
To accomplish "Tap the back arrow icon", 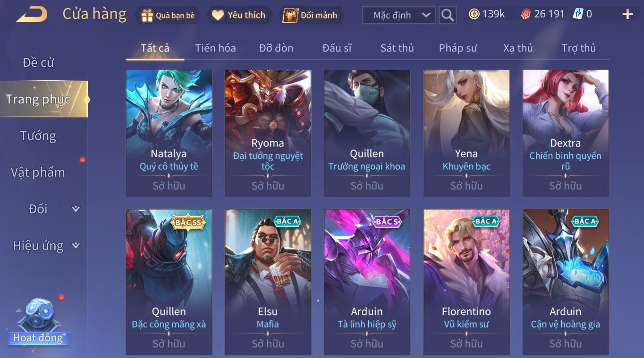I will [x=32, y=14].
